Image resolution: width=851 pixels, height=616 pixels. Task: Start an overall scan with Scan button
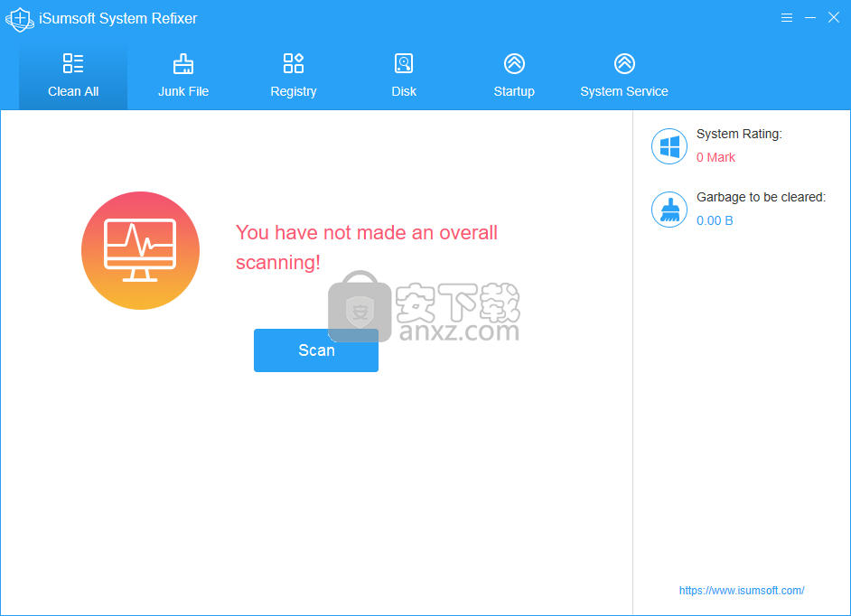tap(316, 350)
